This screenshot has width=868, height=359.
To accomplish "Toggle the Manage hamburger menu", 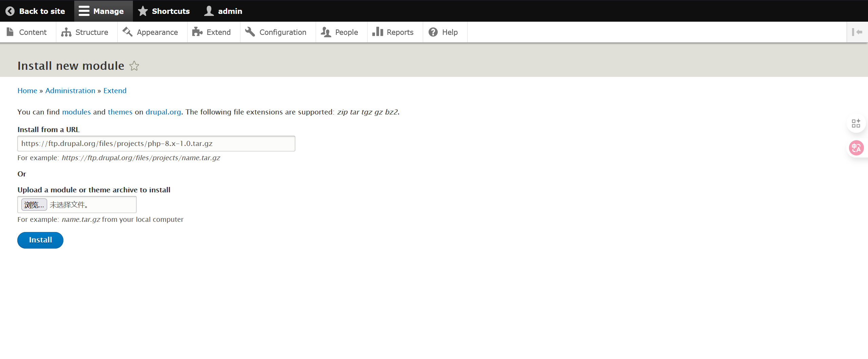I will point(102,11).
